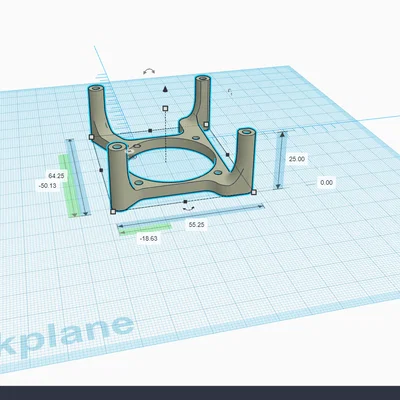Edit the -18.63 position offset value
This screenshot has width=400, height=400.
click(149, 239)
